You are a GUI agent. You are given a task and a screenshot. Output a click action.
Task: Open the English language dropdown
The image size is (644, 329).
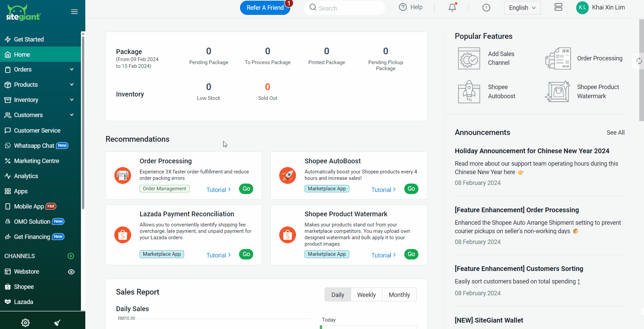(522, 8)
